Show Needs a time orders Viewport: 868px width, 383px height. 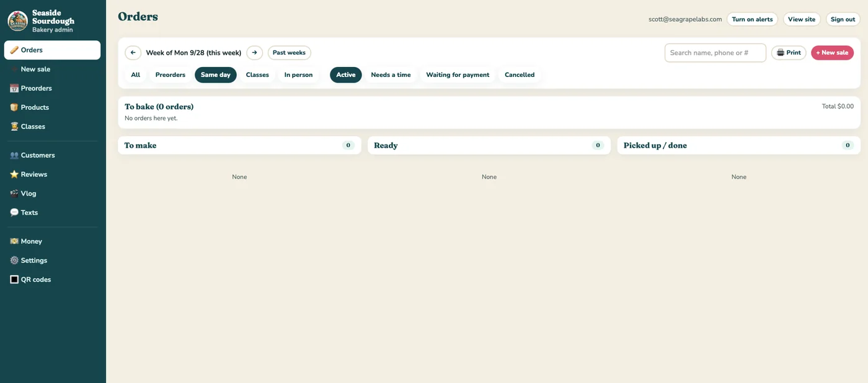[x=391, y=75]
